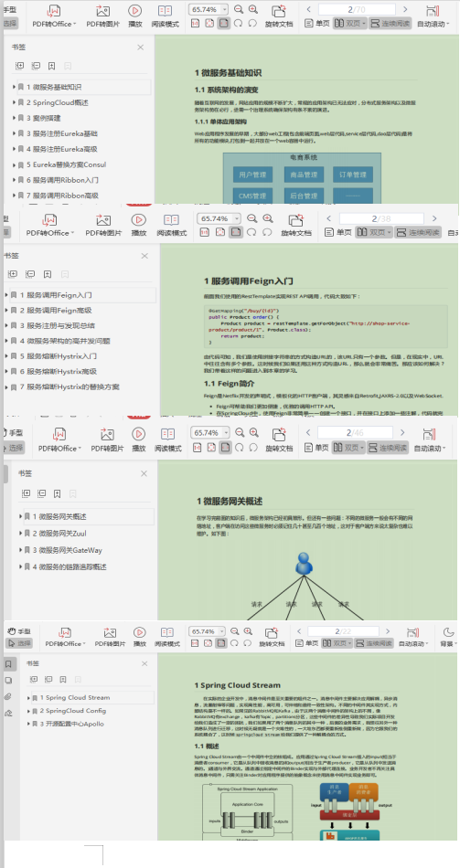Expand bookmark 3 服务注册与发现总结
The image size is (460, 868).
coord(6,325)
